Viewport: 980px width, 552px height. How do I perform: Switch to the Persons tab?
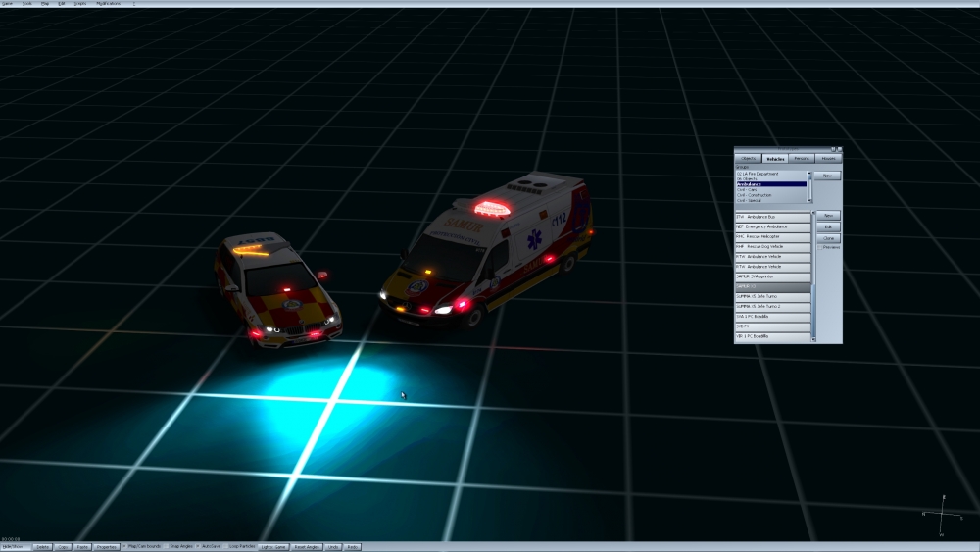pyautogui.click(x=802, y=159)
